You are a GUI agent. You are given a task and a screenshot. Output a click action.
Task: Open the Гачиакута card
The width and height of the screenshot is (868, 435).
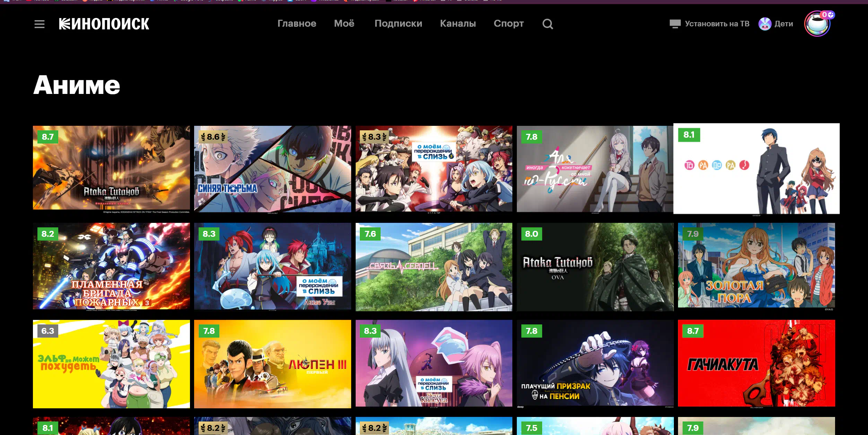[756, 363]
